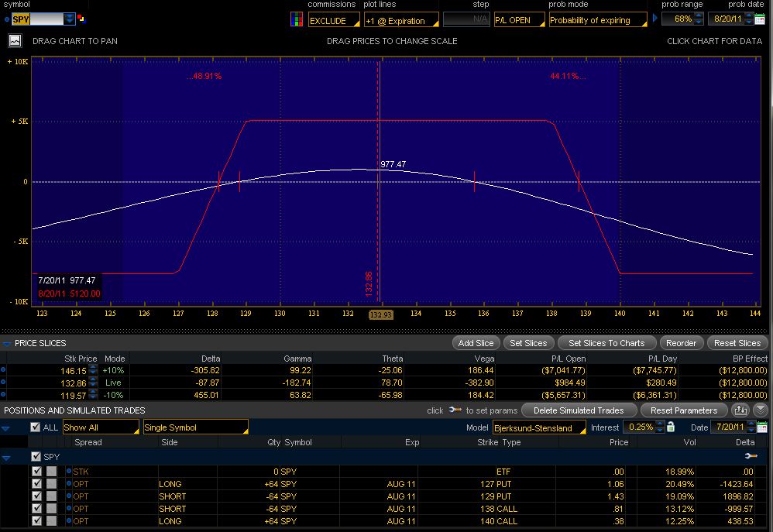Viewport: 773px width, 532px height.
Task: Click the Reset Parameters button
Action: click(x=684, y=410)
